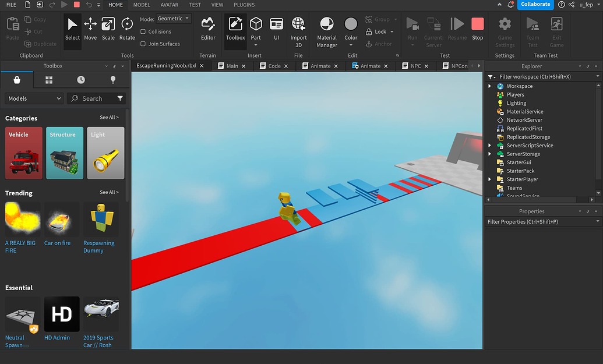This screenshot has height=364, width=603.
Task: Close the Code script tab
Action: click(286, 66)
